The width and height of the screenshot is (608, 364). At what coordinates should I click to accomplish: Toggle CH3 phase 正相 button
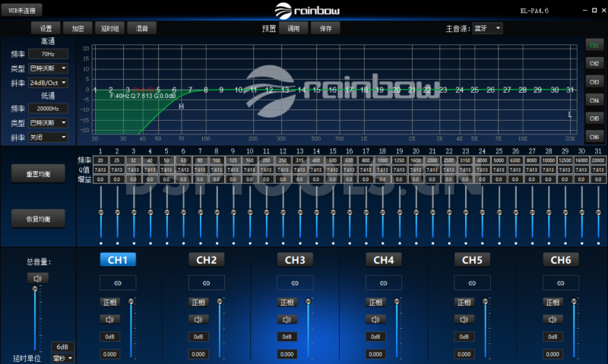click(287, 302)
